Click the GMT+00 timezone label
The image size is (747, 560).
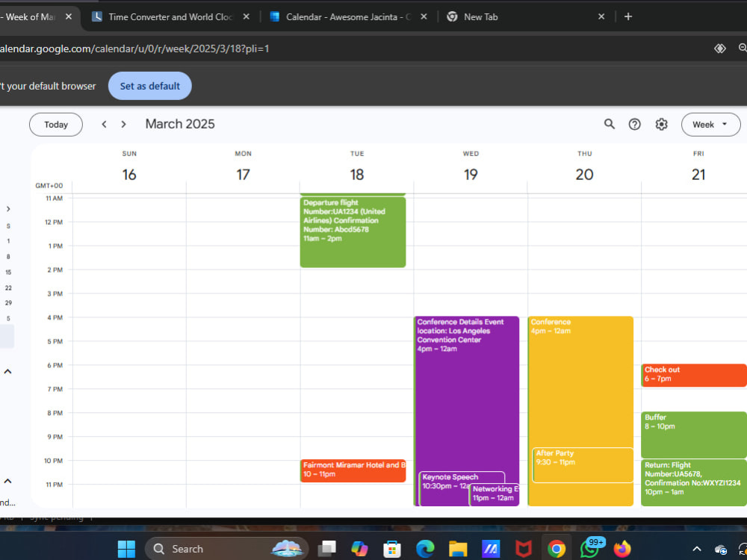[x=49, y=186]
